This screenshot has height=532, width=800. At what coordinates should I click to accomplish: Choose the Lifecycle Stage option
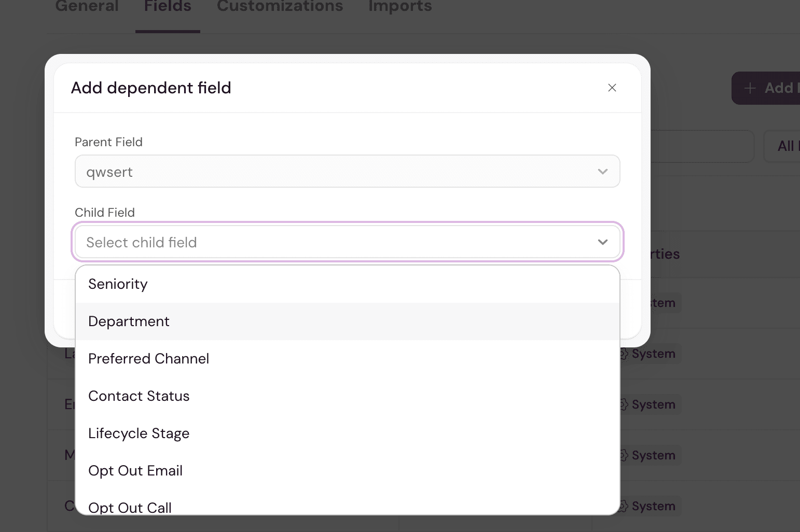(348, 433)
